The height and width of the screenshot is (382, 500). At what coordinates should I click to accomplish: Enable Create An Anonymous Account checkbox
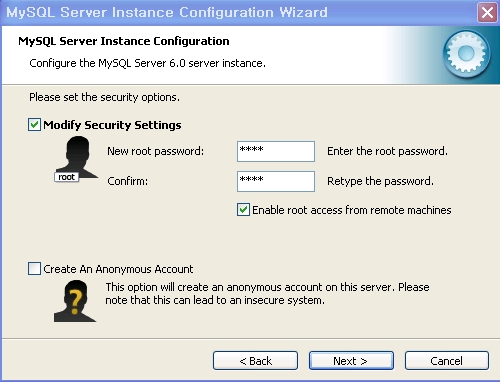[34, 269]
